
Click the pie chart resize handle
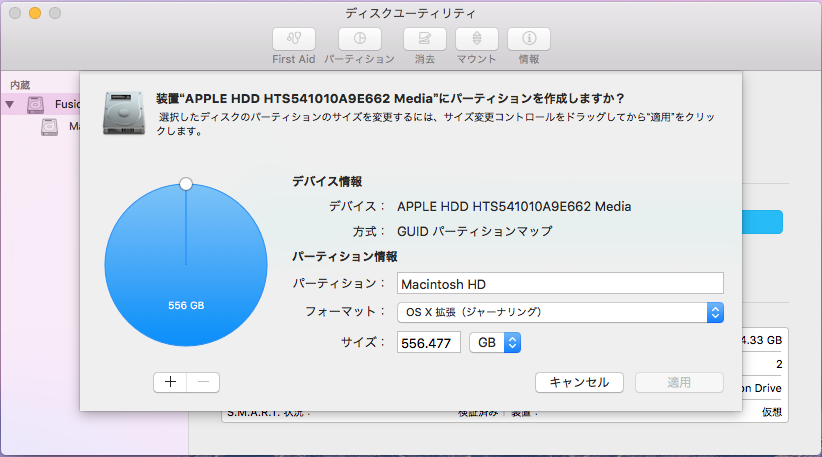click(x=186, y=184)
